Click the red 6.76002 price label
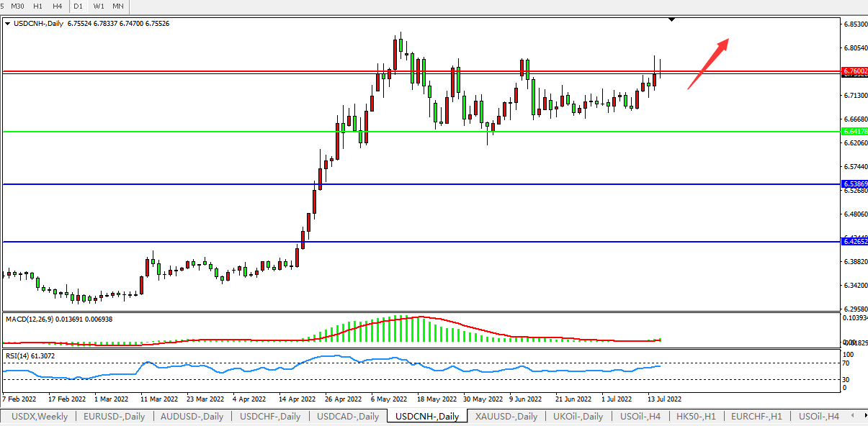The height and width of the screenshot is (426, 868). pyautogui.click(x=854, y=72)
